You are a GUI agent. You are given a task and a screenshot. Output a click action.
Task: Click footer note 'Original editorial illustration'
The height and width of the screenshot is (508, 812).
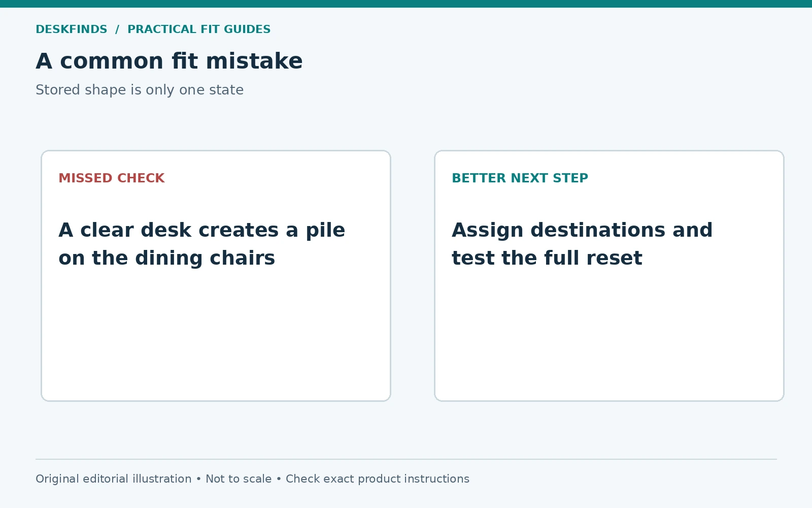(x=114, y=479)
